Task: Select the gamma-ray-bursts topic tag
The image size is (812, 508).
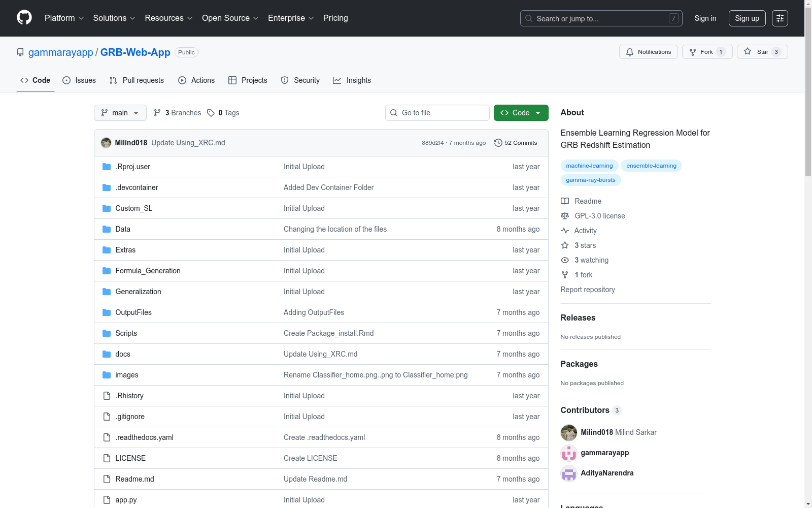Action: (x=591, y=180)
